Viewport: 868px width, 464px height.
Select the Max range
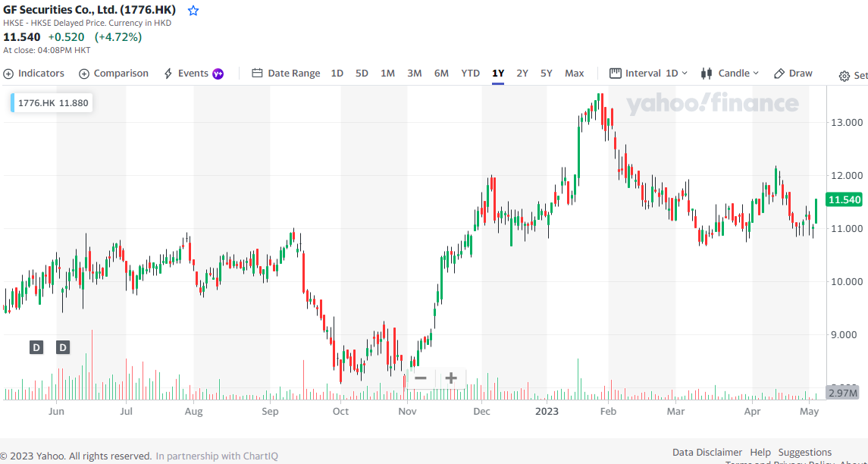(575, 73)
